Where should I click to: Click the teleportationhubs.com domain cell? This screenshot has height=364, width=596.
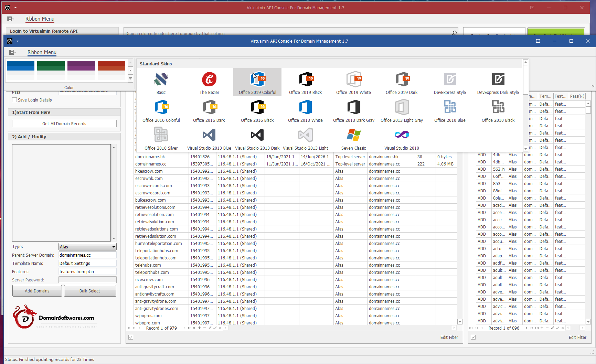point(161,250)
